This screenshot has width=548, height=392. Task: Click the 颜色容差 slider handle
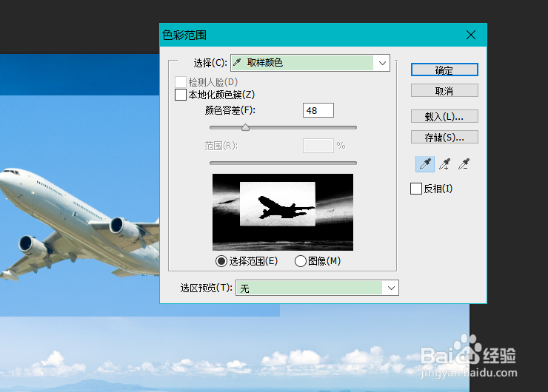[245, 127]
